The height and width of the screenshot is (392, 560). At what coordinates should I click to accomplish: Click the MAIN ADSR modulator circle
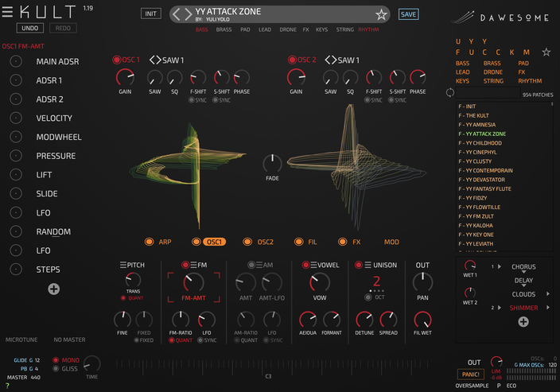(x=16, y=61)
